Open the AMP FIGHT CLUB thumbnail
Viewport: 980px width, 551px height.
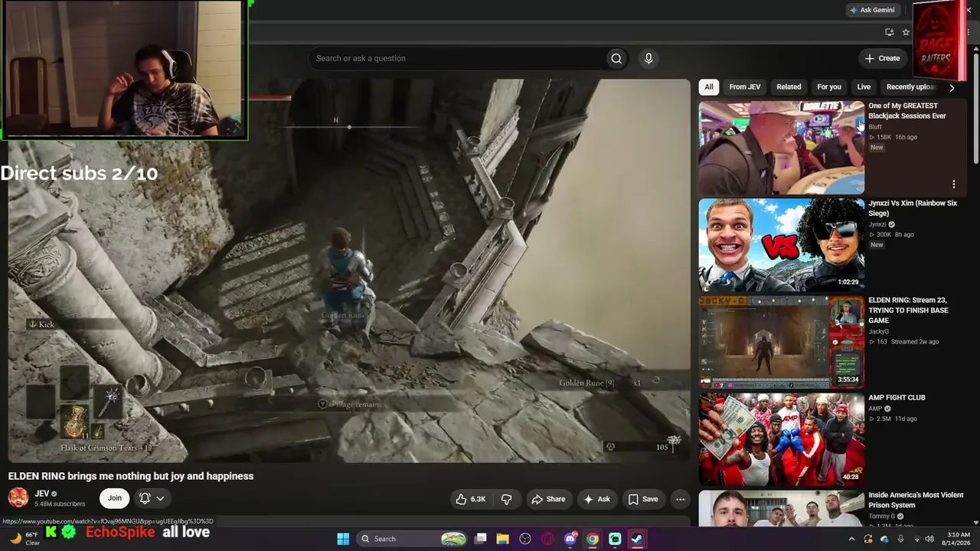[781, 439]
